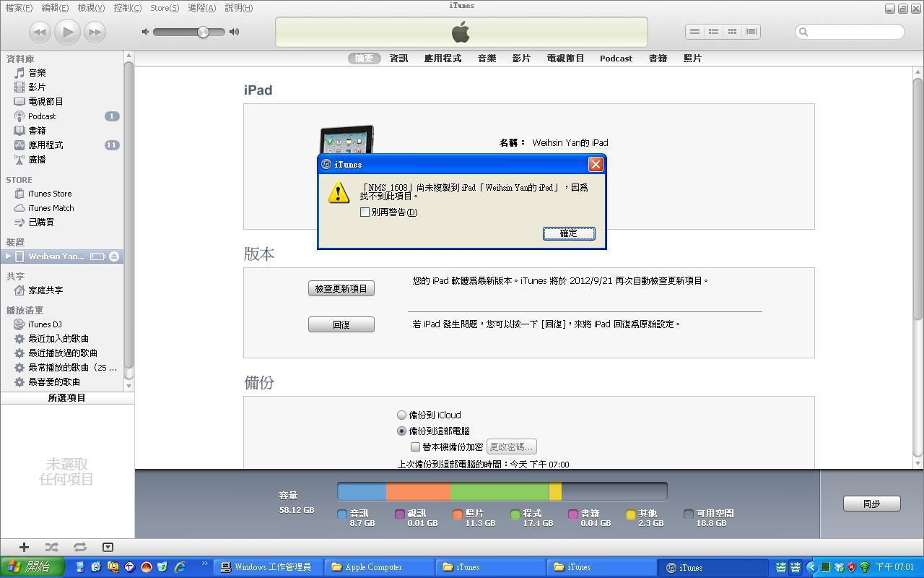Image resolution: width=924 pixels, height=578 pixels.
Task: Click the mute speaker icon beside the volume slider
Action: [x=145, y=32]
